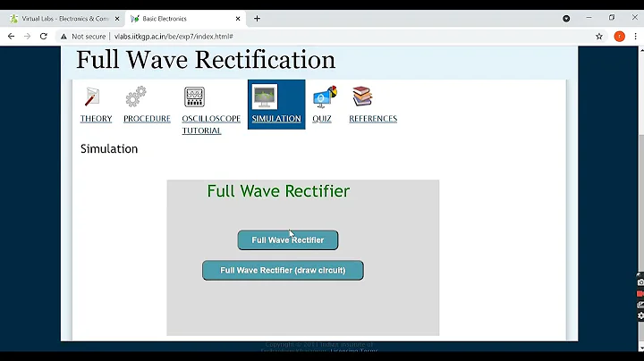The width and height of the screenshot is (644, 361).
Task: Switch to the Basic Electronics tab
Action: (186, 19)
